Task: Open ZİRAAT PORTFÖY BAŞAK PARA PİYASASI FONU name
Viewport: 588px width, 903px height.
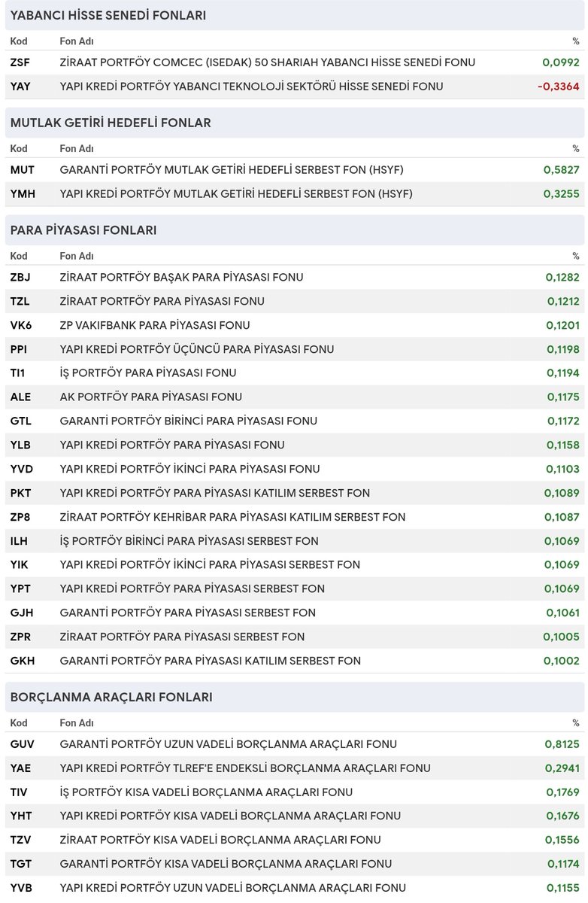Action: pos(181,278)
